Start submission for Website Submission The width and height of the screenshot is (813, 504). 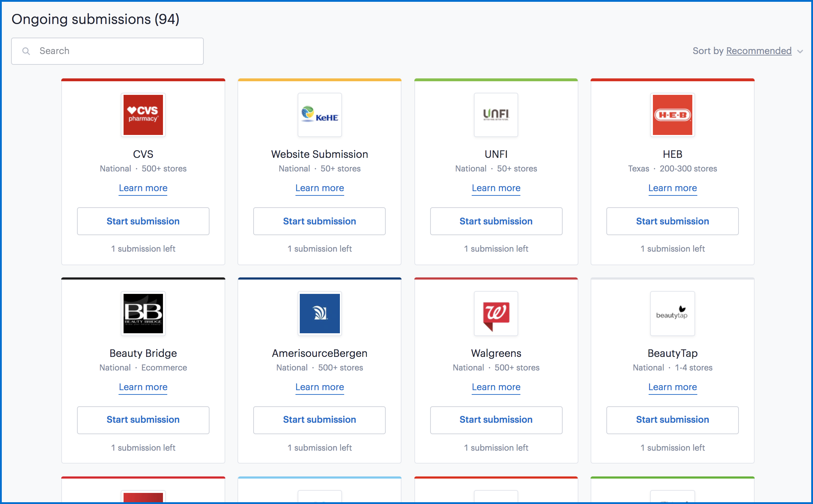point(319,221)
